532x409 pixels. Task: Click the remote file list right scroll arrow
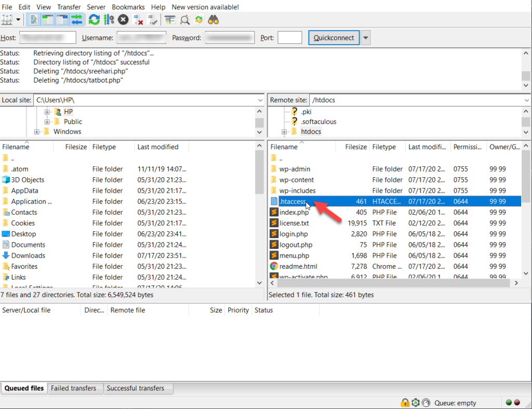pyautogui.click(x=516, y=283)
